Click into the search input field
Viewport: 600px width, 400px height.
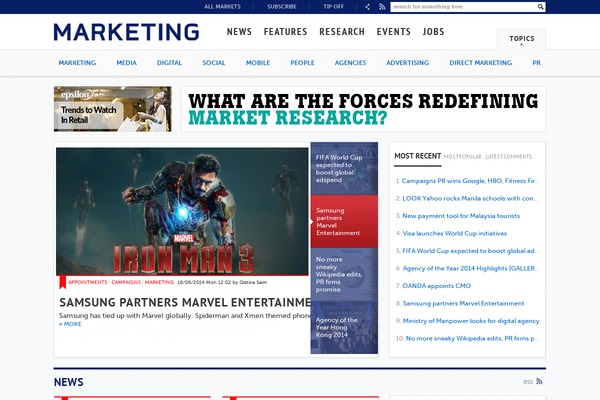[x=463, y=7]
